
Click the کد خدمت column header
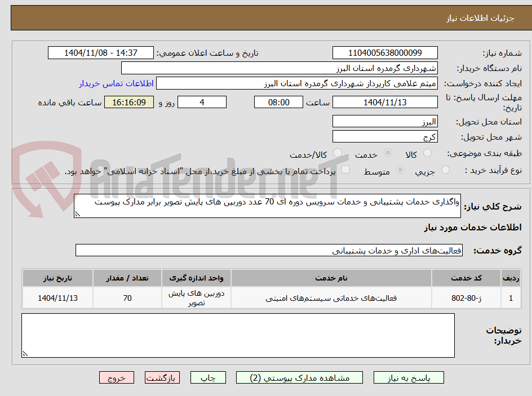466,278
